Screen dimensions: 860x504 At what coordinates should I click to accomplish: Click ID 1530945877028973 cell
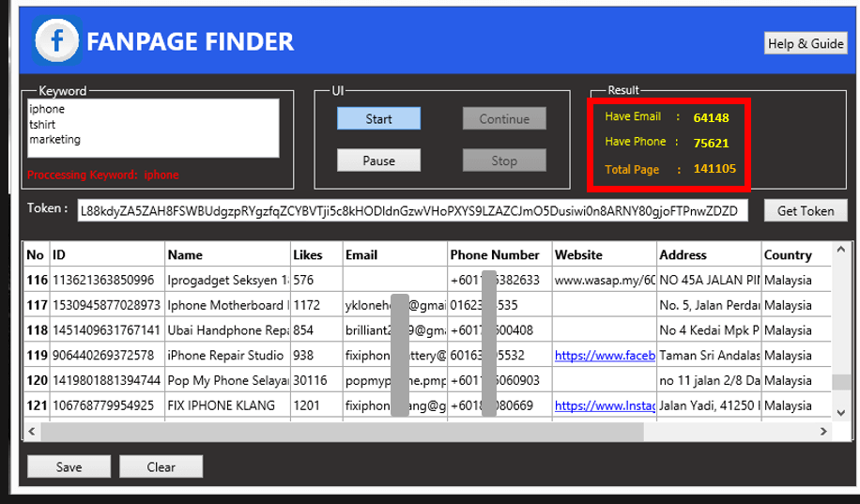[x=107, y=305]
